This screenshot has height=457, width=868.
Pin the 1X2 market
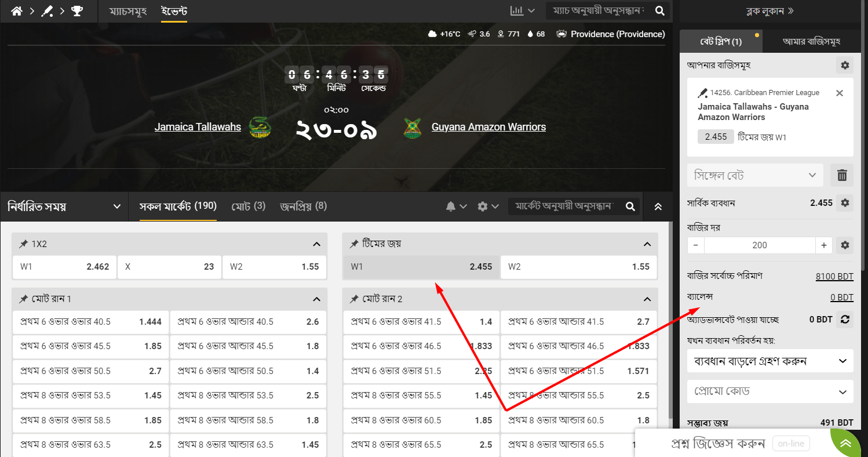click(24, 244)
